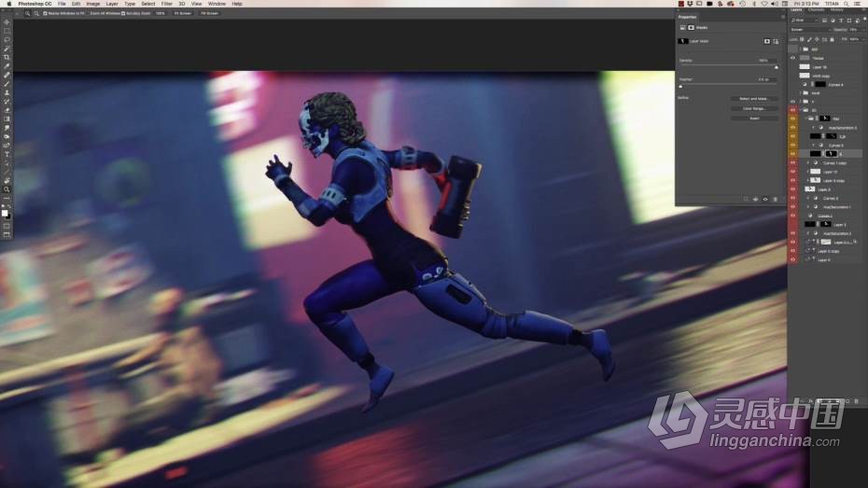Open macOS Notification Center icon
This screenshot has width=868, height=488.
(x=858, y=4)
